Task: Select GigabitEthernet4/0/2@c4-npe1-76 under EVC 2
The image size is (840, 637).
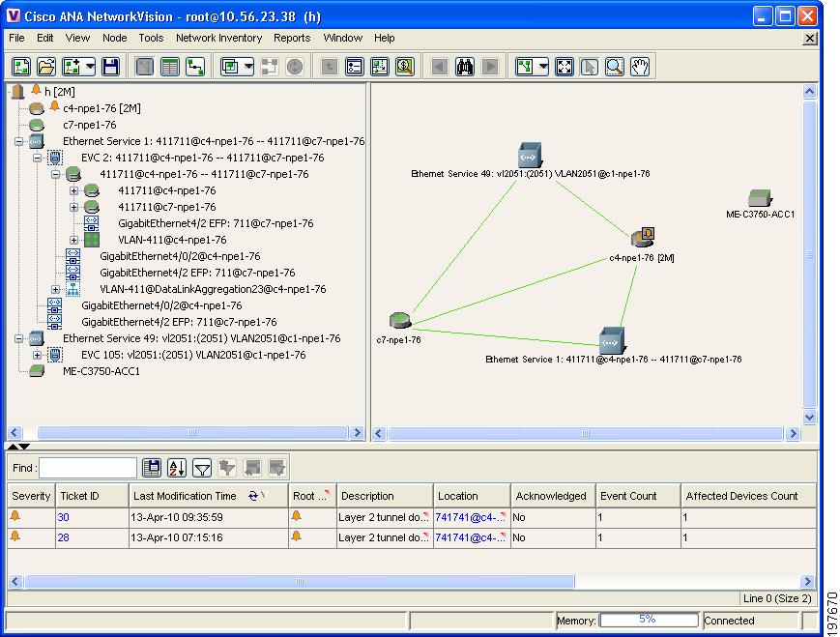Action: coord(180,256)
